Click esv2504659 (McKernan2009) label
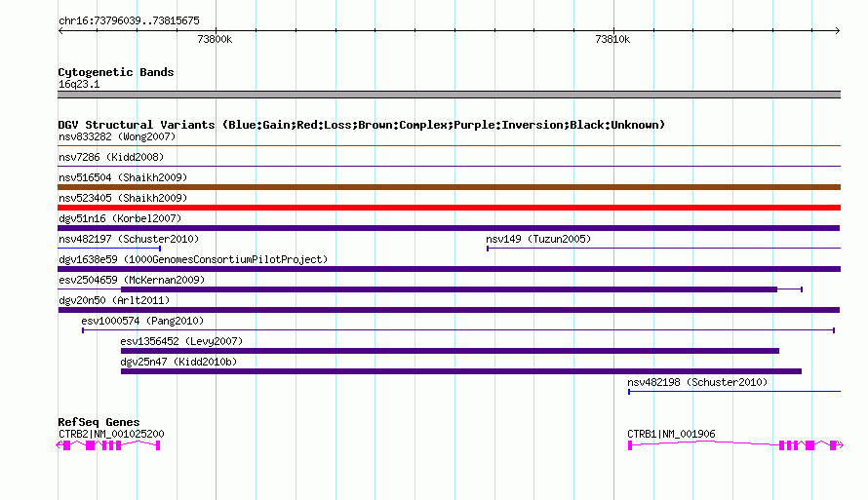Viewport: 868px width, 500px height. [132, 280]
